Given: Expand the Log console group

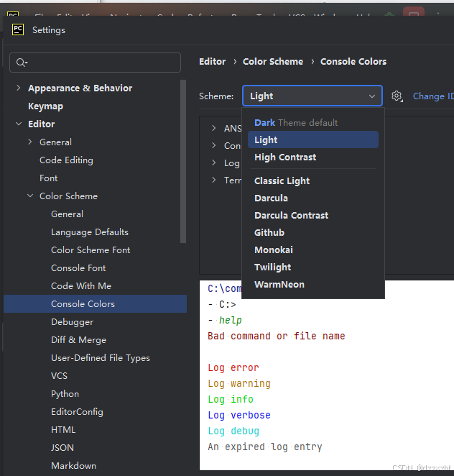Looking at the screenshot, I should (x=214, y=163).
